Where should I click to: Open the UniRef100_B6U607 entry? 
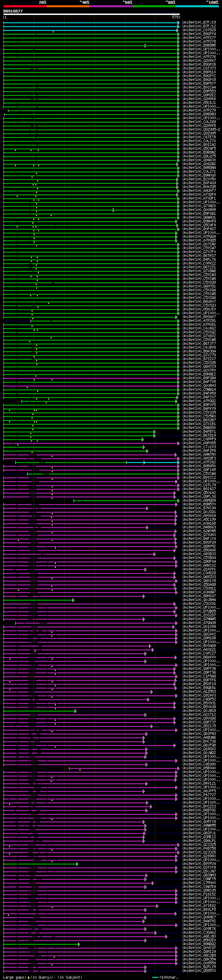coord(199,301)
